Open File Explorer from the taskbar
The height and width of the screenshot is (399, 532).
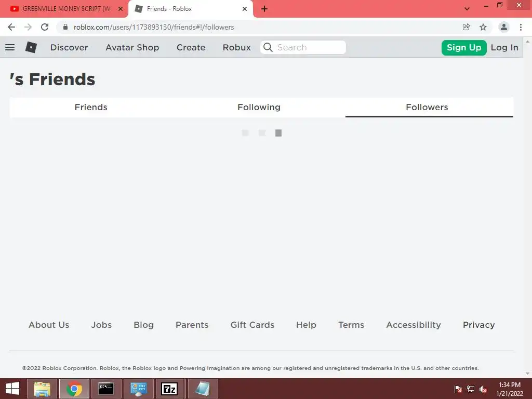pos(42,389)
